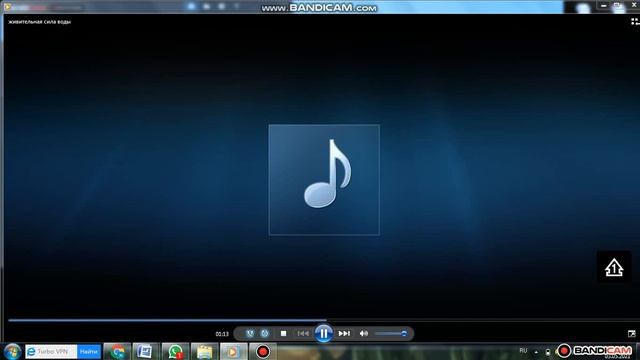Open File Explorer from the taskbar
Image resolution: width=640 pixels, height=360 pixels.
click(x=204, y=351)
